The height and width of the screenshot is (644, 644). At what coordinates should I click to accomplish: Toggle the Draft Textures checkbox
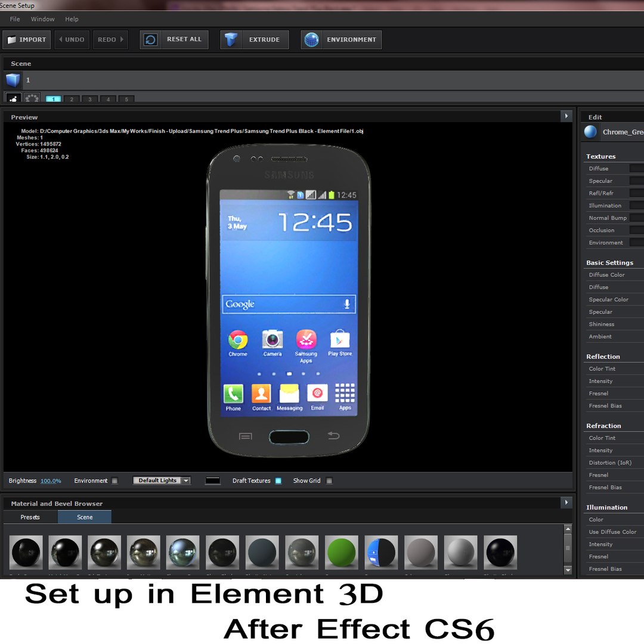point(278,481)
